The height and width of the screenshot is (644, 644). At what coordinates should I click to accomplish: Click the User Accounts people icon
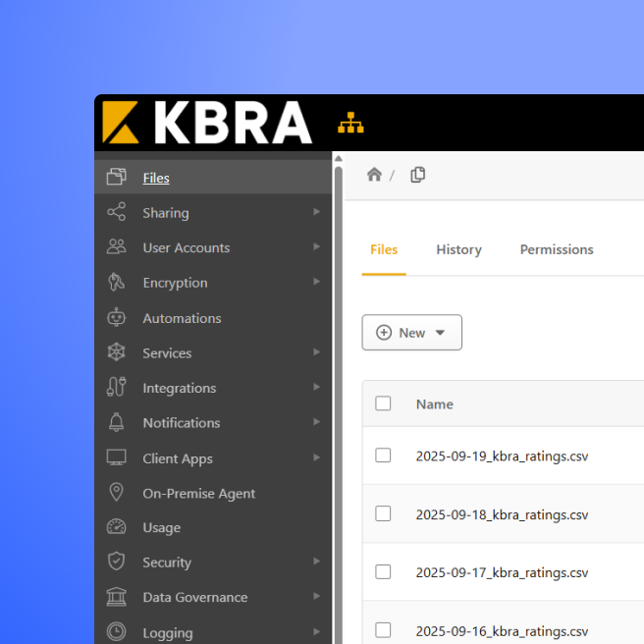click(116, 246)
